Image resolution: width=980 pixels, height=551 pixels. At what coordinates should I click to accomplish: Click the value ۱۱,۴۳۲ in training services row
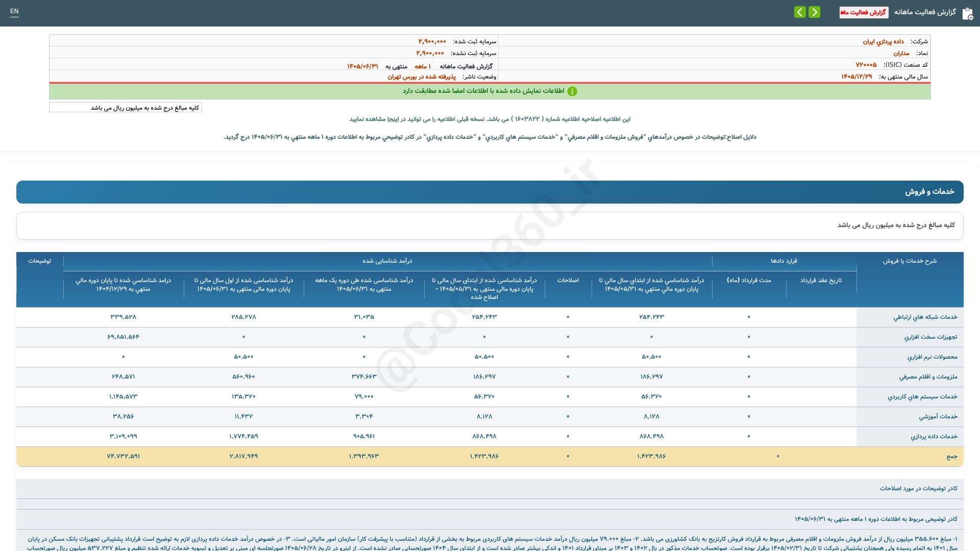tap(243, 416)
